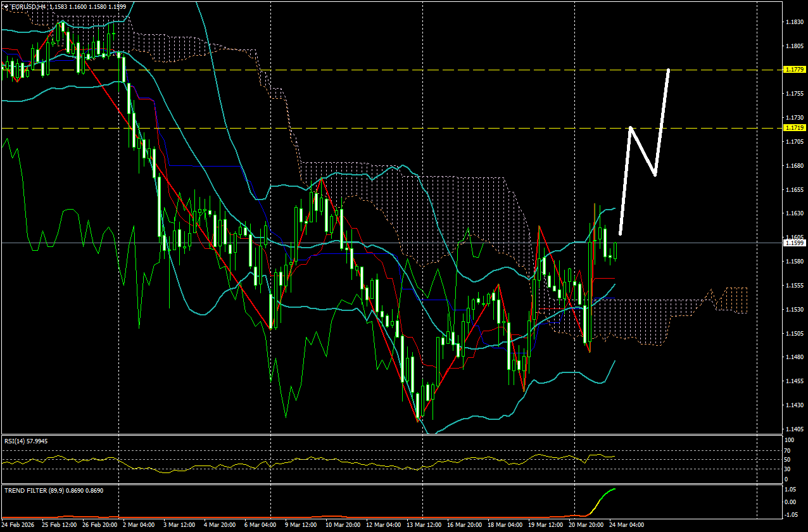Click the 25 Feb 12:00 time label

point(60,525)
